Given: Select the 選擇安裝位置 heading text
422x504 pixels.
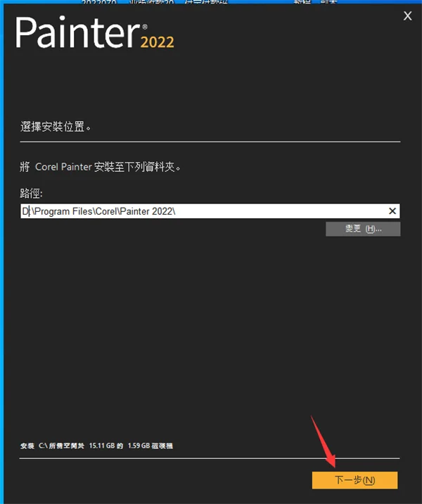Looking at the screenshot, I should (56, 127).
